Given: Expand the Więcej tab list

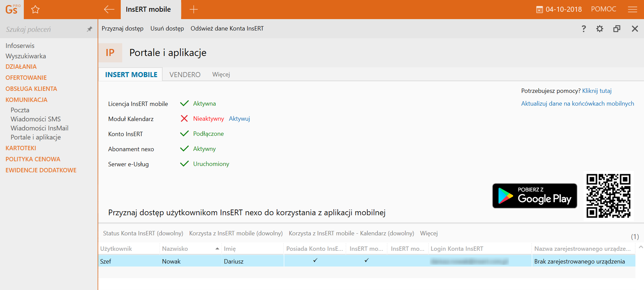Looking at the screenshot, I should click(221, 74).
